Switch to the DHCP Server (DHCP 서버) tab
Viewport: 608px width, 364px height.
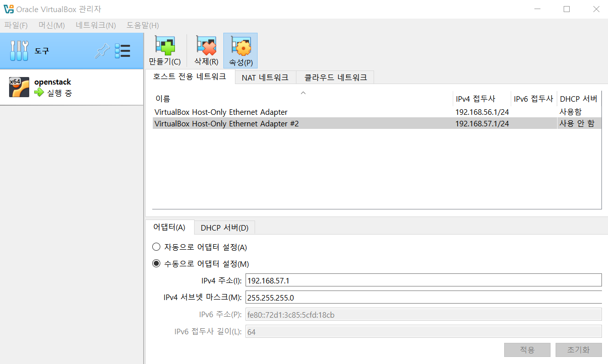click(224, 228)
